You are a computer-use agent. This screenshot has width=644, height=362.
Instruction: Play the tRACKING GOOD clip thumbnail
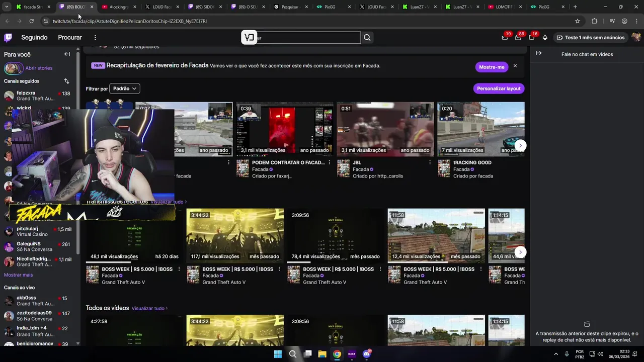pos(481,129)
